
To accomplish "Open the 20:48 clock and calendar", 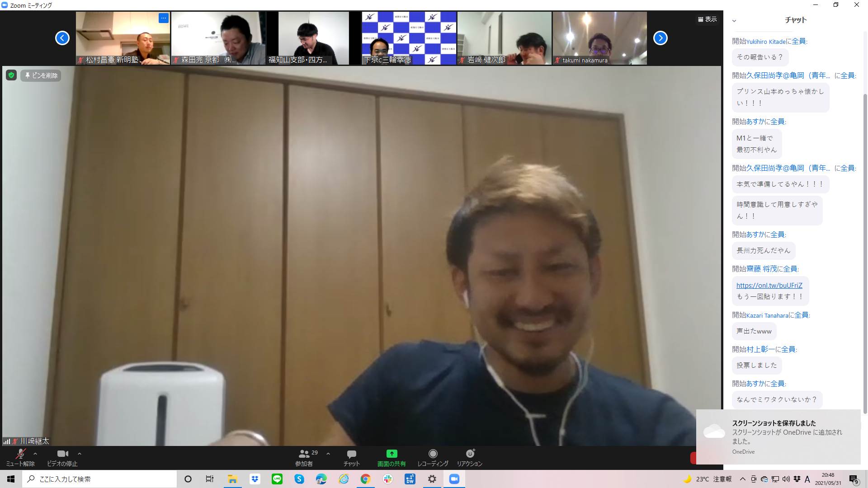I will [828, 479].
